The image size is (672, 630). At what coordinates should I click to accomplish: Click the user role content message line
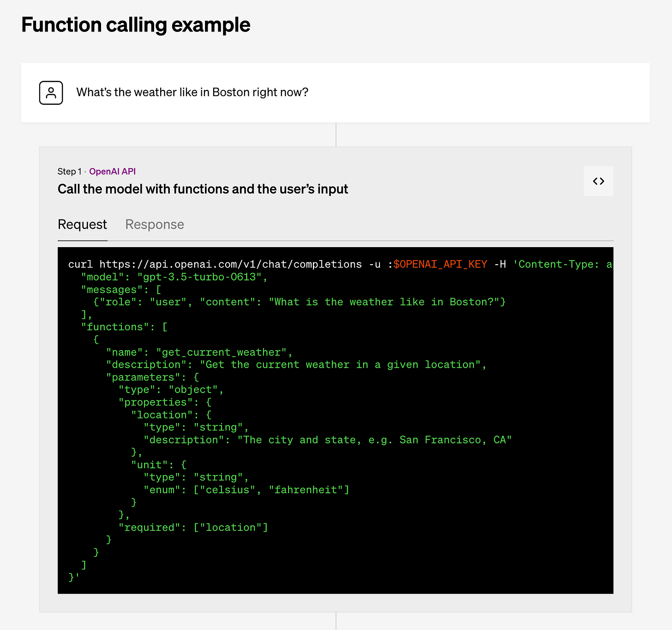pyautogui.click(x=300, y=302)
